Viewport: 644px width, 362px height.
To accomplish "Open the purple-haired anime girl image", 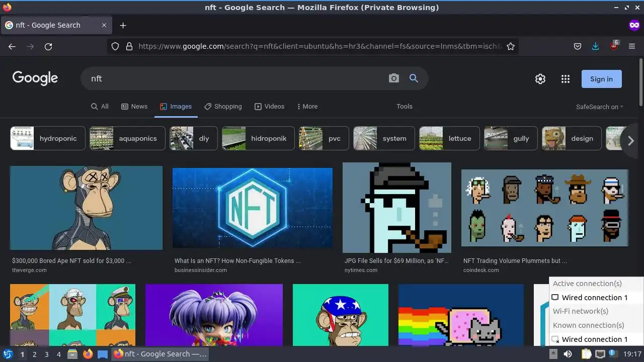I will [214, 315].
